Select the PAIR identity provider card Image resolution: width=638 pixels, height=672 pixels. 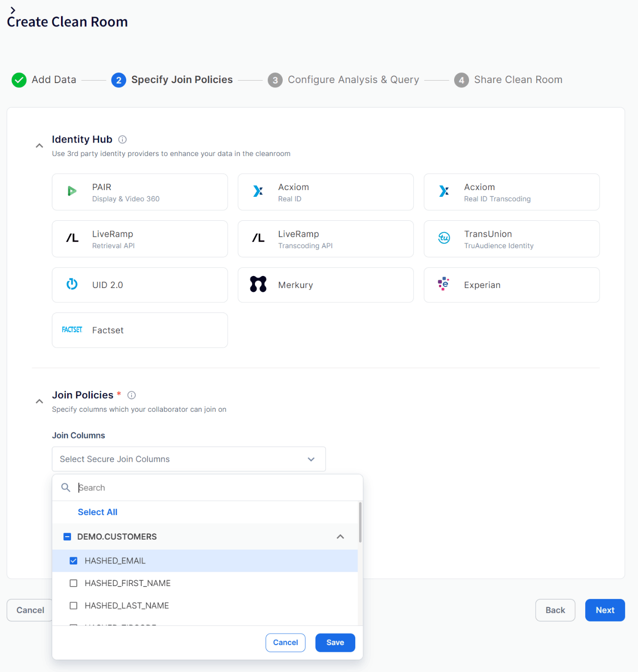pyautogui.click(x=140, y=192)
